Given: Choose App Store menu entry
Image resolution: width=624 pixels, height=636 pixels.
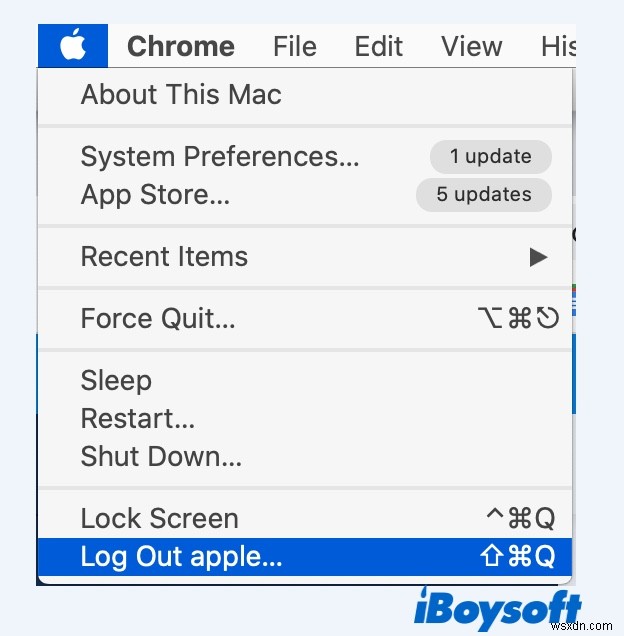Looking at the screenshot, I should (155, 195).
